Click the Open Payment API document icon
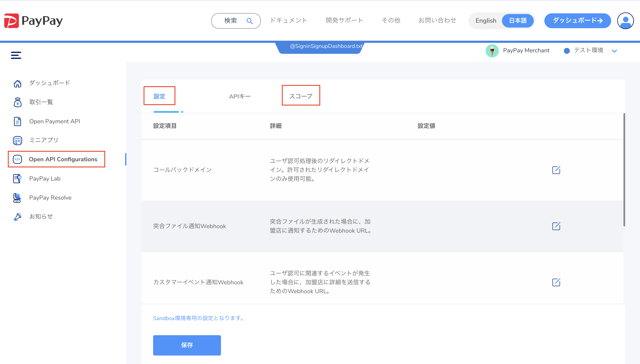The height and width of the screenshot is (364, 640). (18, 121)
